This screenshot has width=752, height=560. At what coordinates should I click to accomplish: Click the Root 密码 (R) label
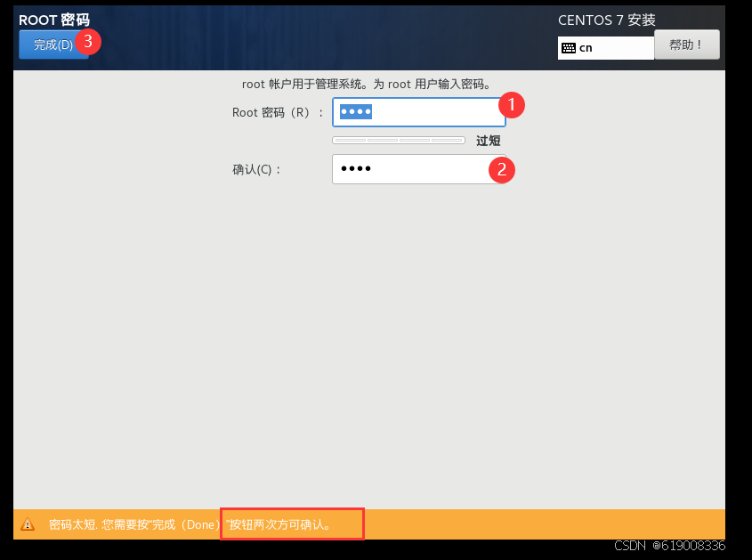point(277,113)
